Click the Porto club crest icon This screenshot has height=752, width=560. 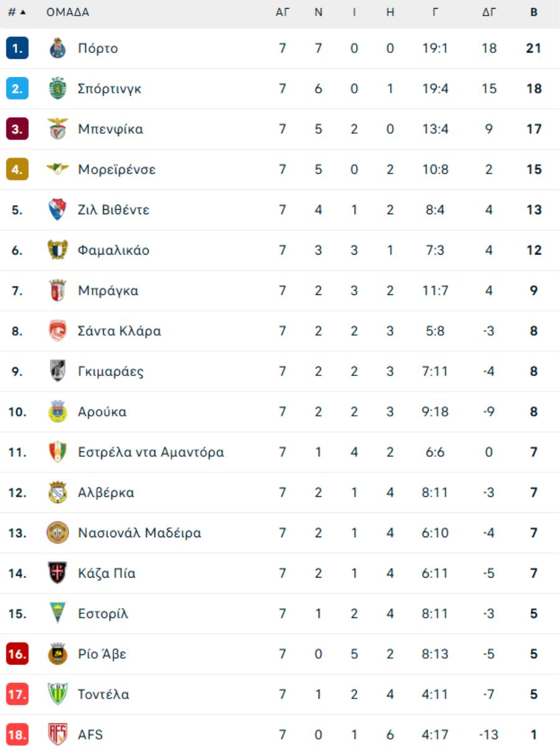(x=57, y=49)
